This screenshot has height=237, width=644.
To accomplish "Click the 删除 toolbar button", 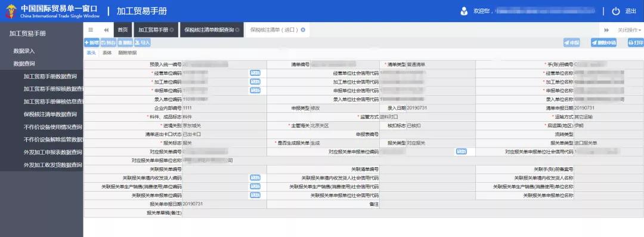I will 125,42.
